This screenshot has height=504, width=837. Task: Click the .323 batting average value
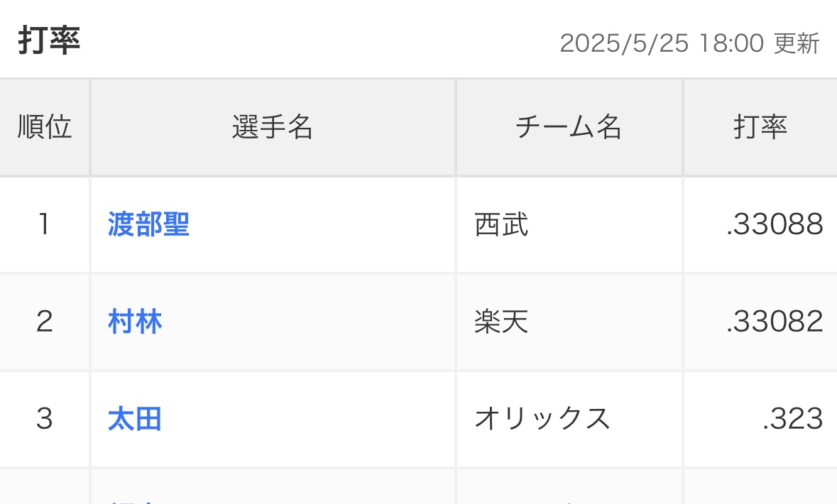click(x=792, y=419)
